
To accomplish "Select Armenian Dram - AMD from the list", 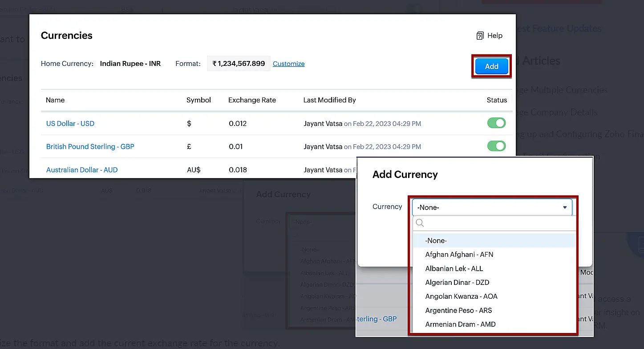I will 460,324.
